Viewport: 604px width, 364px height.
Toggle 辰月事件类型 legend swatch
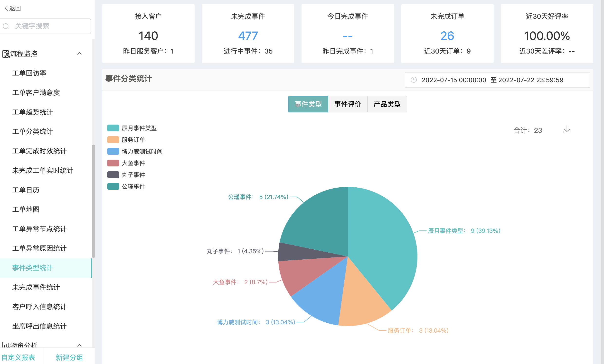click(x=113, y=128)
